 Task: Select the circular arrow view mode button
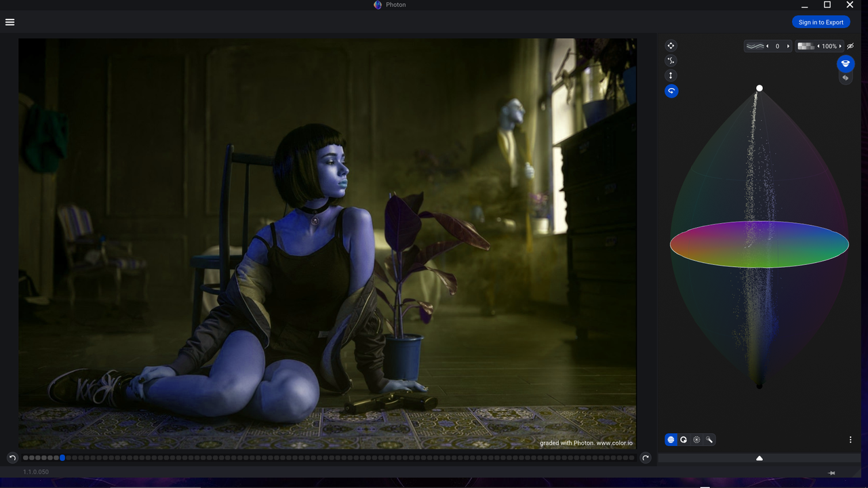[684, 440]
